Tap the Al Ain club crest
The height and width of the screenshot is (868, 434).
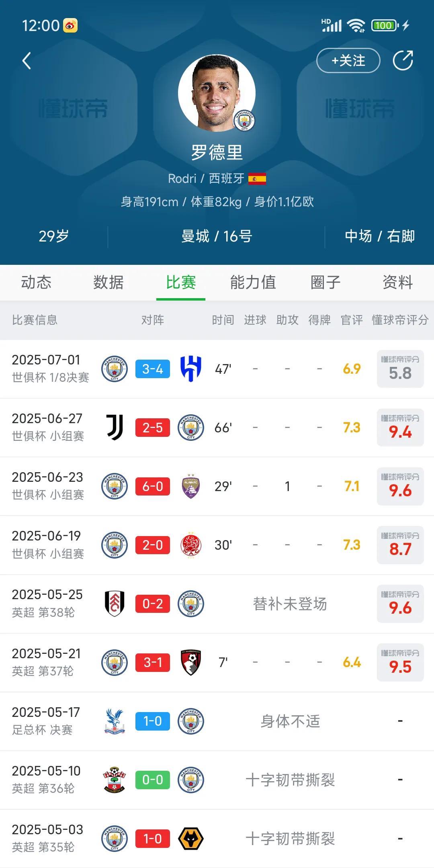click(191, 486)
